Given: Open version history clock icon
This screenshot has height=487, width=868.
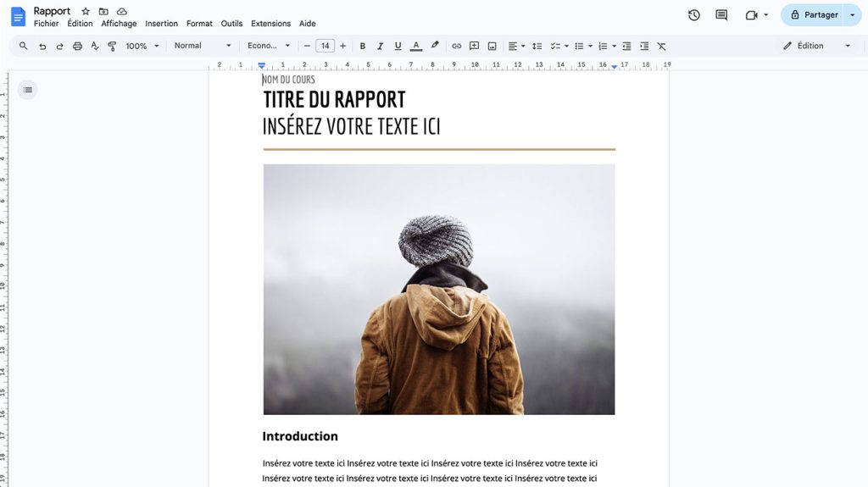Looking at the screenshot, I should point(694,15).
